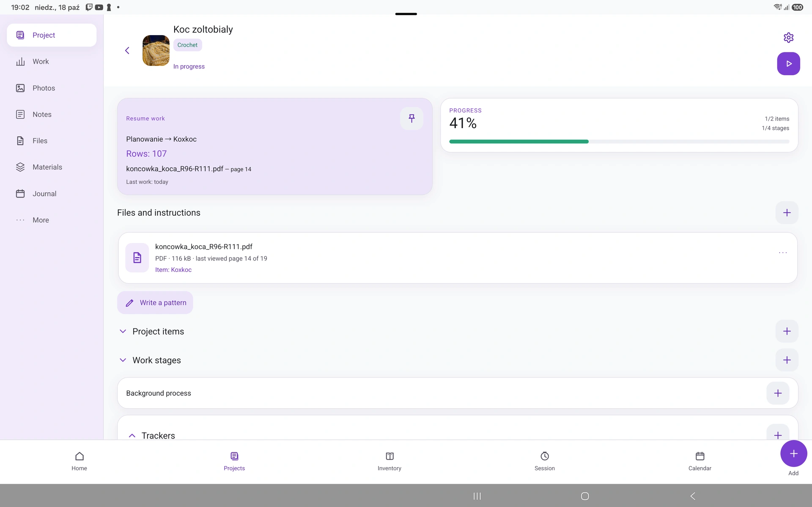Viewport: 812px width, 507px height.
Task: Open Notes in the sidebar
Action: coord(52,115)
